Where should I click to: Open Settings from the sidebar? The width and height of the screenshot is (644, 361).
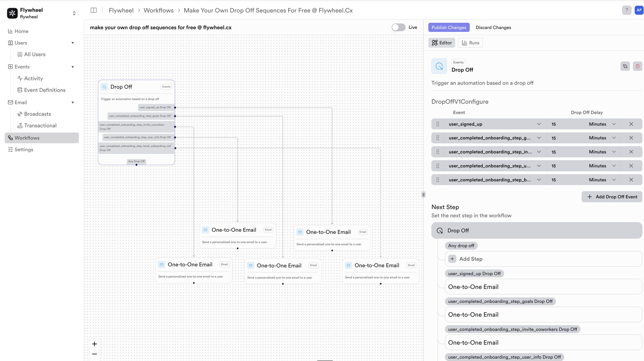pyautogui.click(x=24, y=149)
